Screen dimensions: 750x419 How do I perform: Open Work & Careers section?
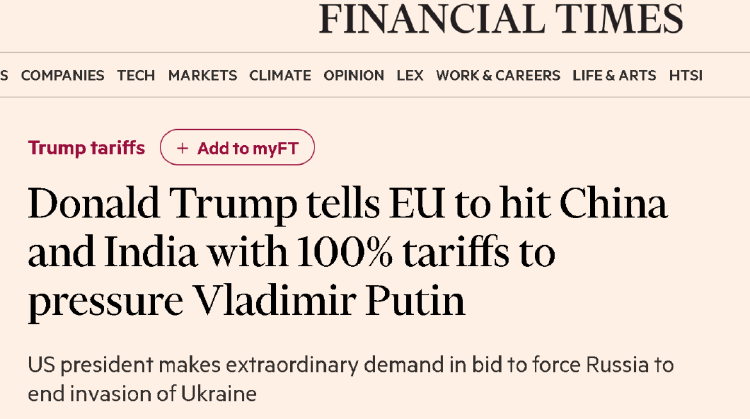498,75
